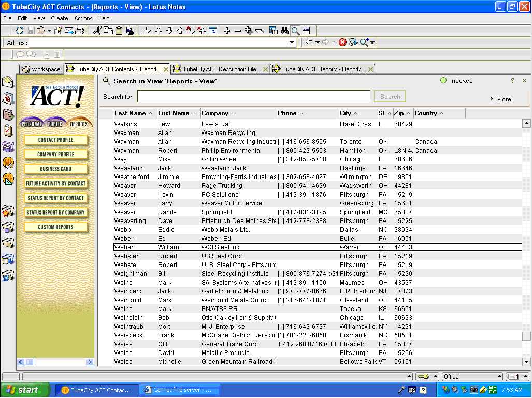Click the 7:53 AM system clock
The image size is (532, 398).
[512, 390]
